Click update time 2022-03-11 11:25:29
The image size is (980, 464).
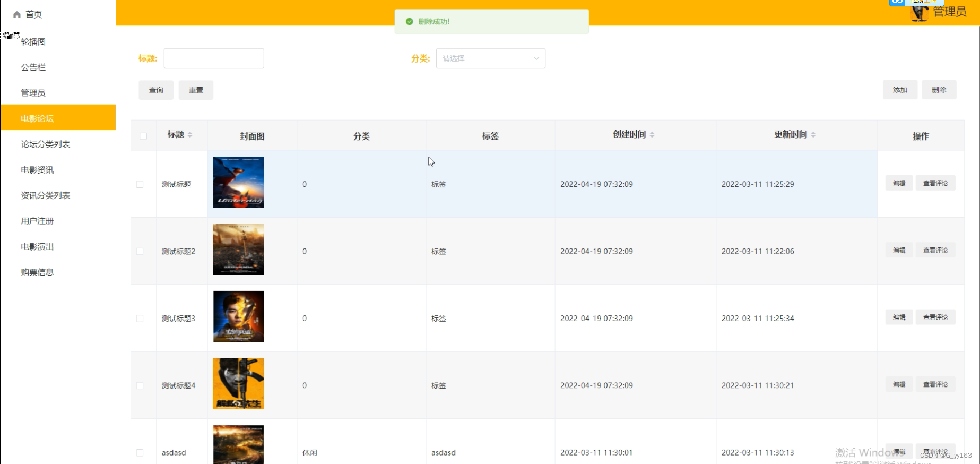point(758,184)
